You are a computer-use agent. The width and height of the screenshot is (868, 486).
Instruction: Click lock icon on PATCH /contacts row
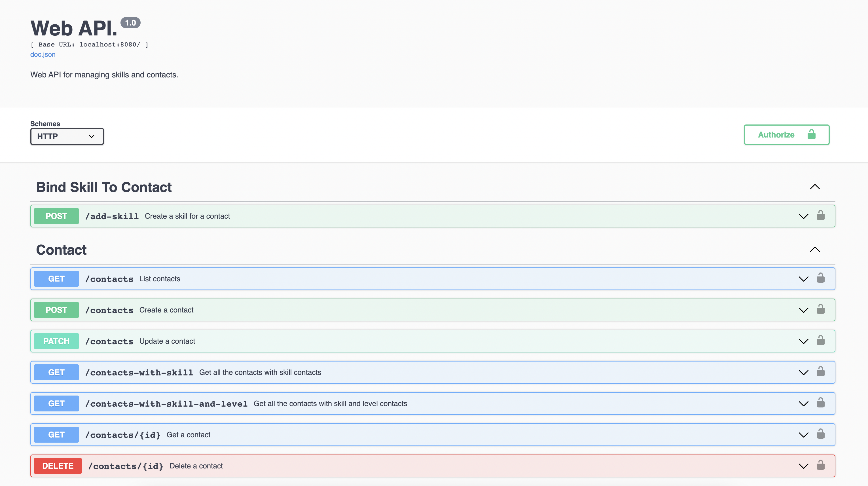[x=820, y=341]
